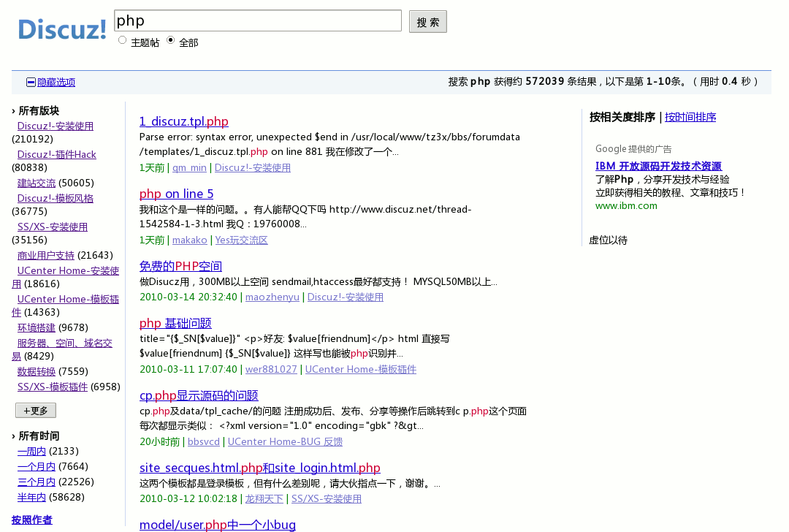Open UCenter Home-模板插件 link under wer881027 result
This screenshot has height=532, width=789.
361,370
